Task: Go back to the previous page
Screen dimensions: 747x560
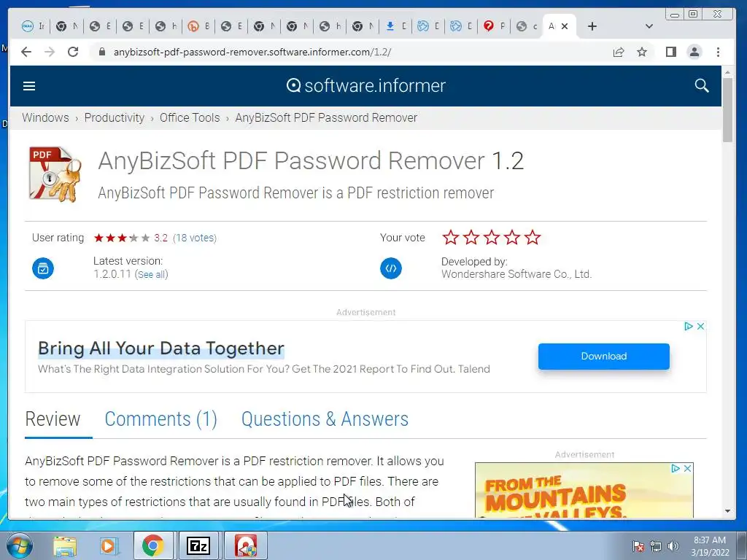Action: point(26,52)
